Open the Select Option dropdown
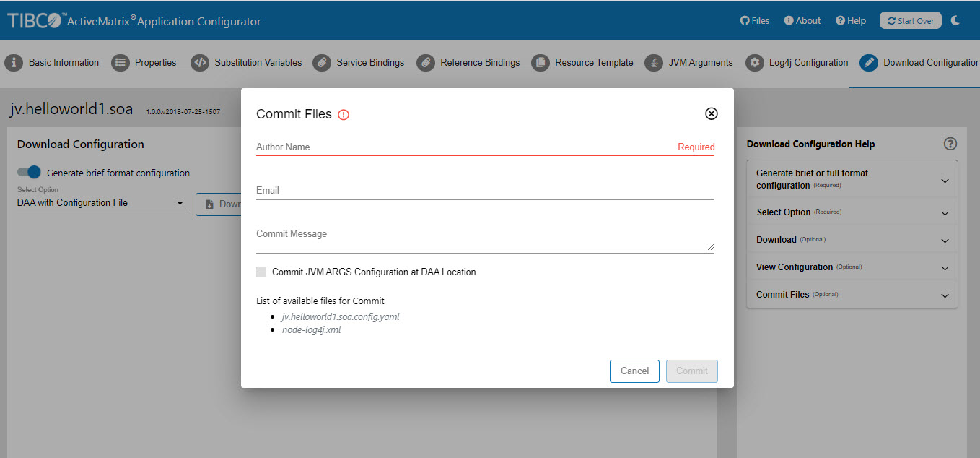Screen dimensions: 980x458 (x=101, y=203)
